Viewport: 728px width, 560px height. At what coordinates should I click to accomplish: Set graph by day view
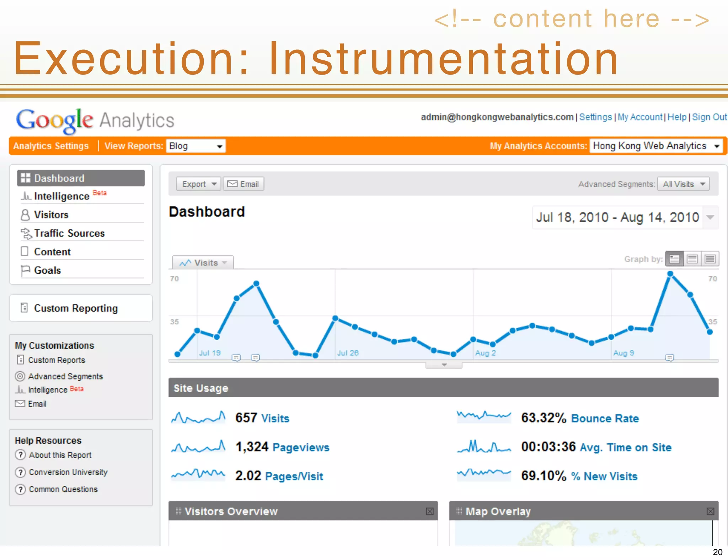[x=674, y=259]
